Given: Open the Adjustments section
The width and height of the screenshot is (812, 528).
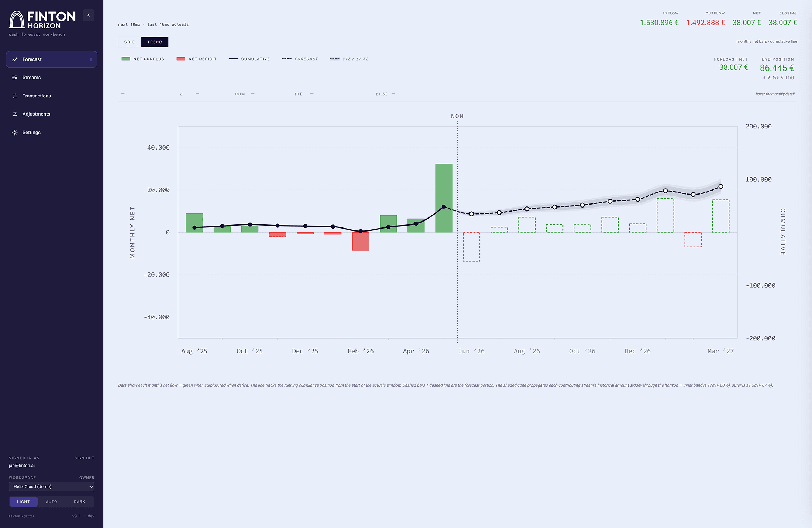Looking at the screenshot, I should [x=52, y=114].
